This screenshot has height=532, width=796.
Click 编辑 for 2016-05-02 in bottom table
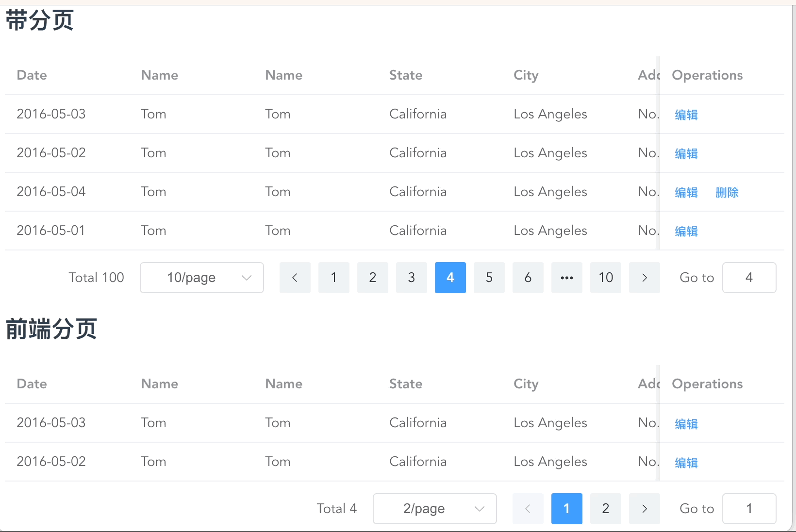pyautogui.click(x=686, y=463)
